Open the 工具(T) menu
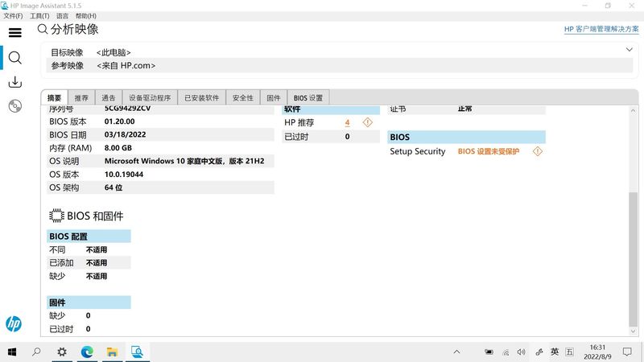The width and height of the screenshot is (644, 362). click(x=39, y=16)
